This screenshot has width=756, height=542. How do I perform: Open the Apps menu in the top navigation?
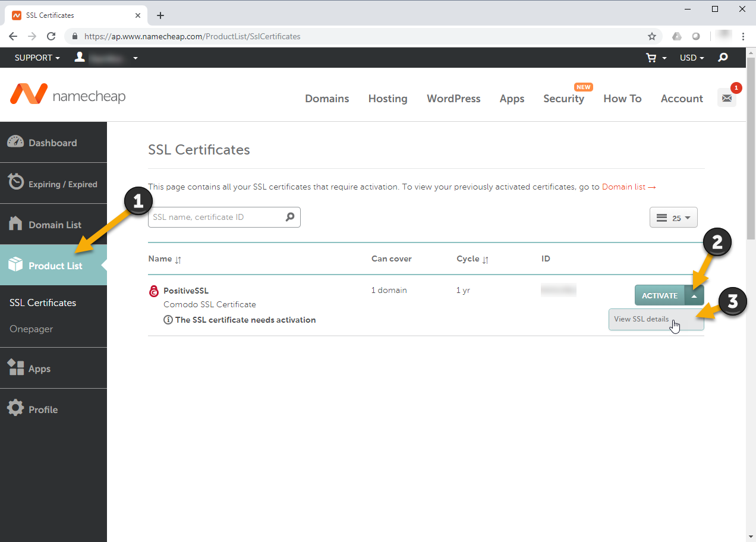click(x=512, y=99)
